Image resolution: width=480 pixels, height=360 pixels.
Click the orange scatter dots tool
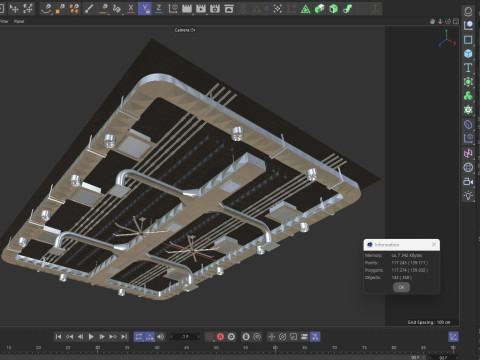[x=74, y=8]
